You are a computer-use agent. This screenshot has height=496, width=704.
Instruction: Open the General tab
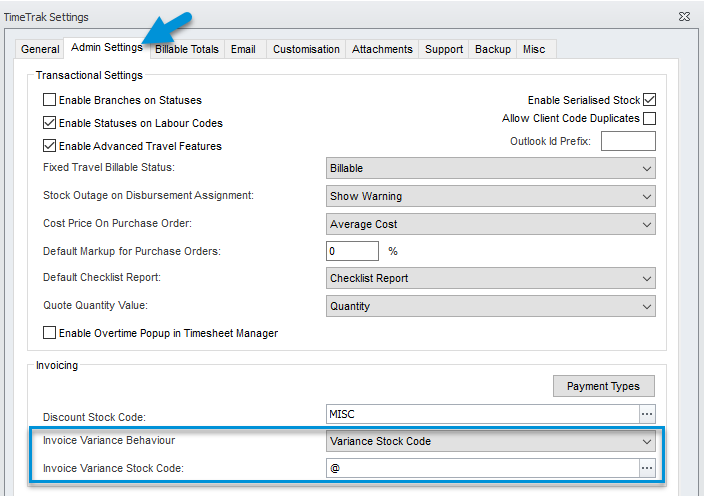coord(40,49)
